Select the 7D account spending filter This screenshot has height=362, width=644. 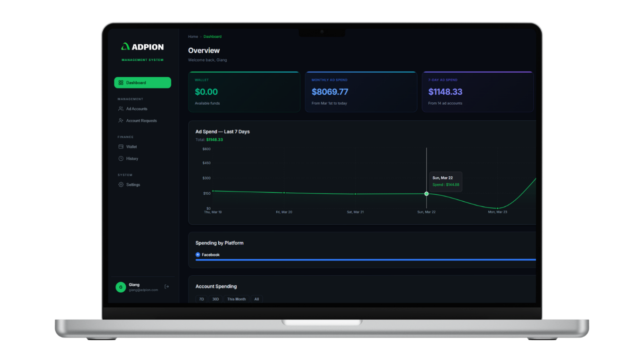(201, 299)
